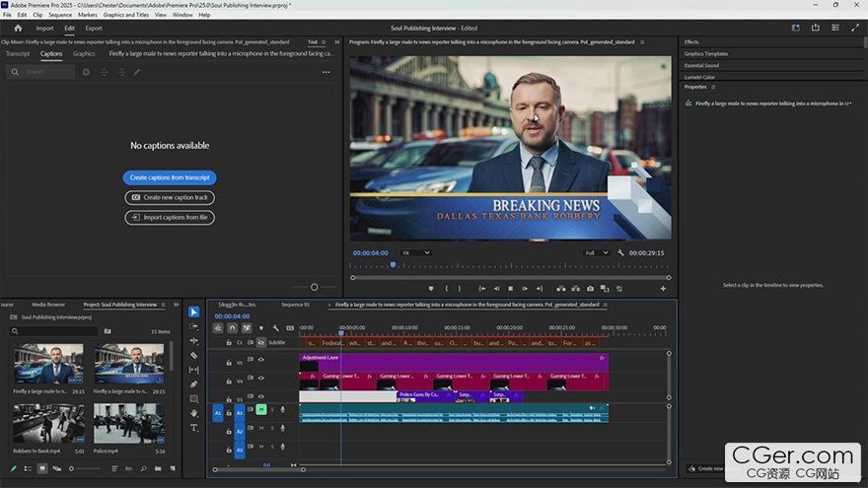Image resolution: width=868 pixels, height=488 pixels.
Task: Mute the A2 audio track
Action: (261, 428)
